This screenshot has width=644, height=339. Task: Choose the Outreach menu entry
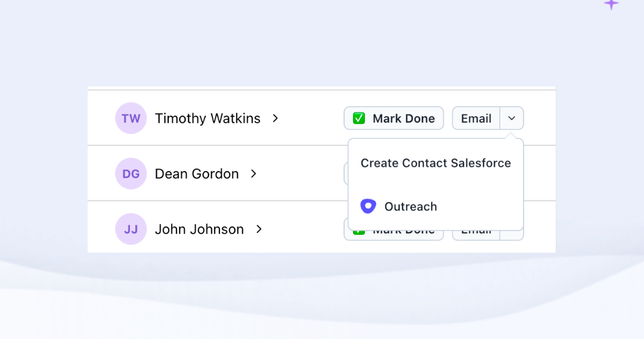[x=410, y=207]
